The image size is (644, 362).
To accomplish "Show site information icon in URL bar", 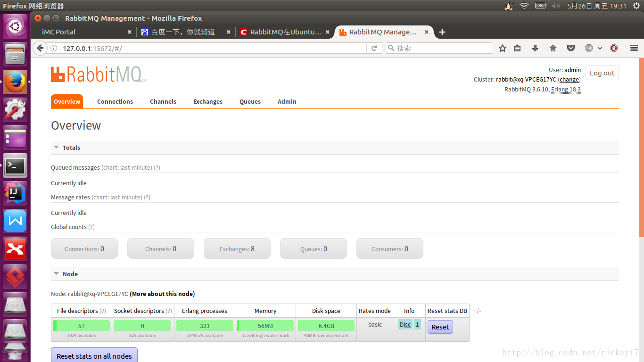I will (54, 48).
